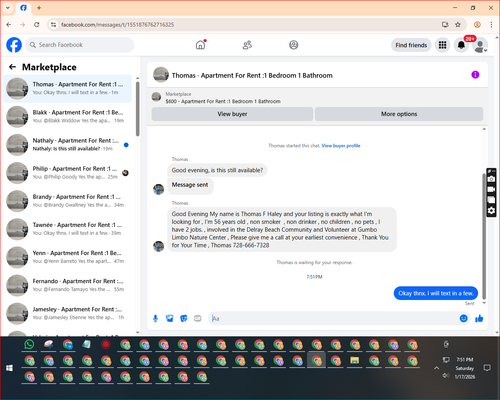Screen dimensions: 500x400
Task: Open the emoji picker smiley icon
Action: point(463,318)
